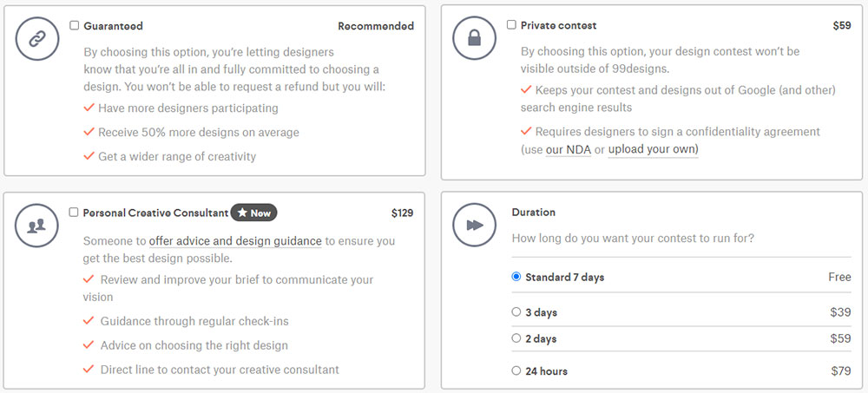The width and height of the screenshot is (868, 393).
Task: Click the star New badge
Action: [254, 213]
